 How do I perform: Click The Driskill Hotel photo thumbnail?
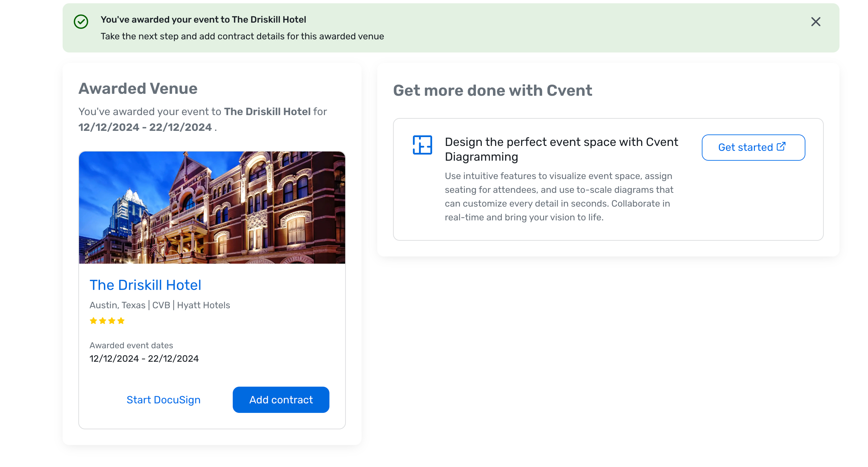click(212, 207)
